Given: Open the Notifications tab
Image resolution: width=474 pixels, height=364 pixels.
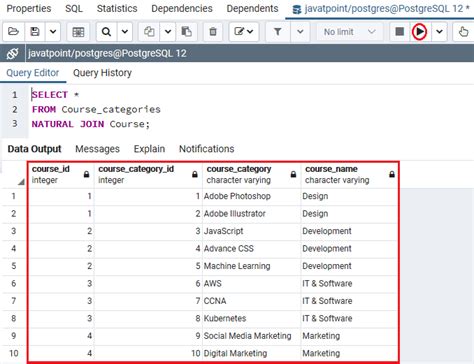Looking at the screenshot, I should coord(207,149).
